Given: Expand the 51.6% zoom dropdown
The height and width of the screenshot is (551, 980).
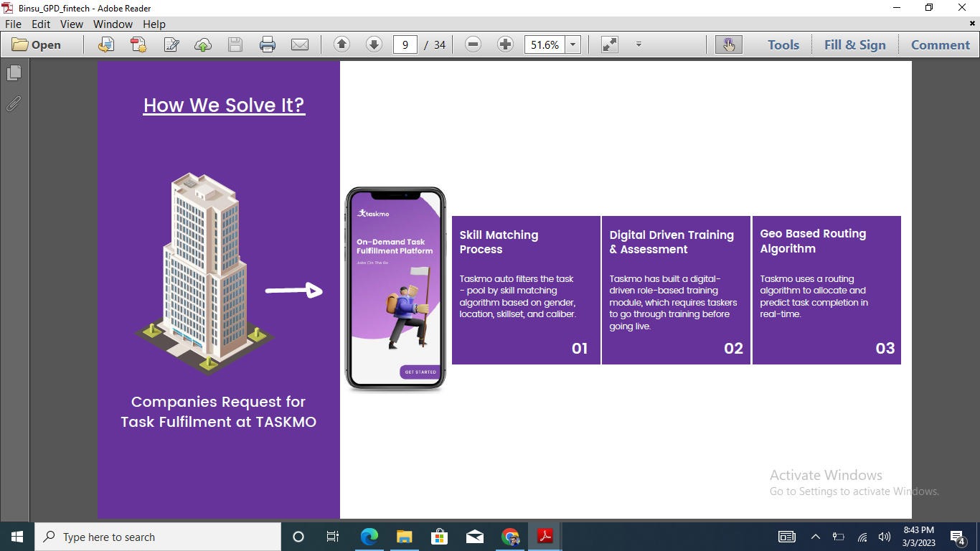Looking at the screenshot, I should point(573,44).
